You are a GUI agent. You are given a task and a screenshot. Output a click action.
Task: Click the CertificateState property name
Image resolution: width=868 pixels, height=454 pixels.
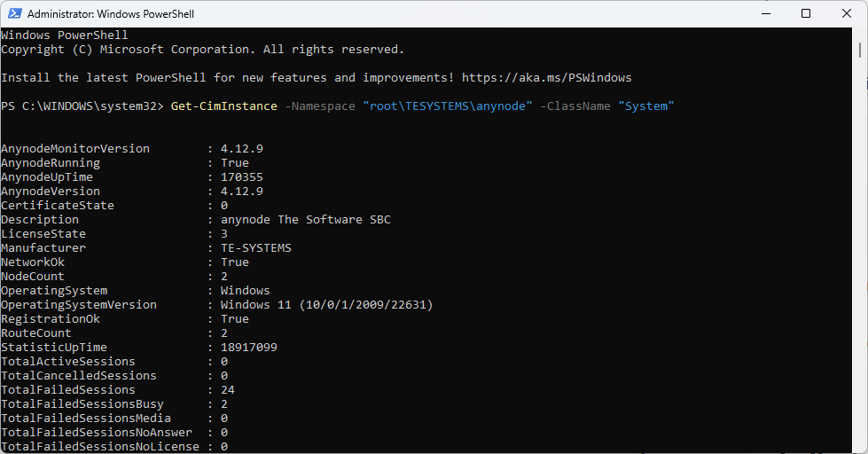click(58, 205)
